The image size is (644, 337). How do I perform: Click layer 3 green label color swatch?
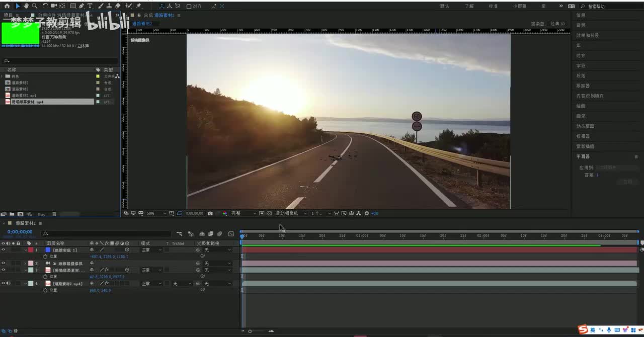pos(31,270)
